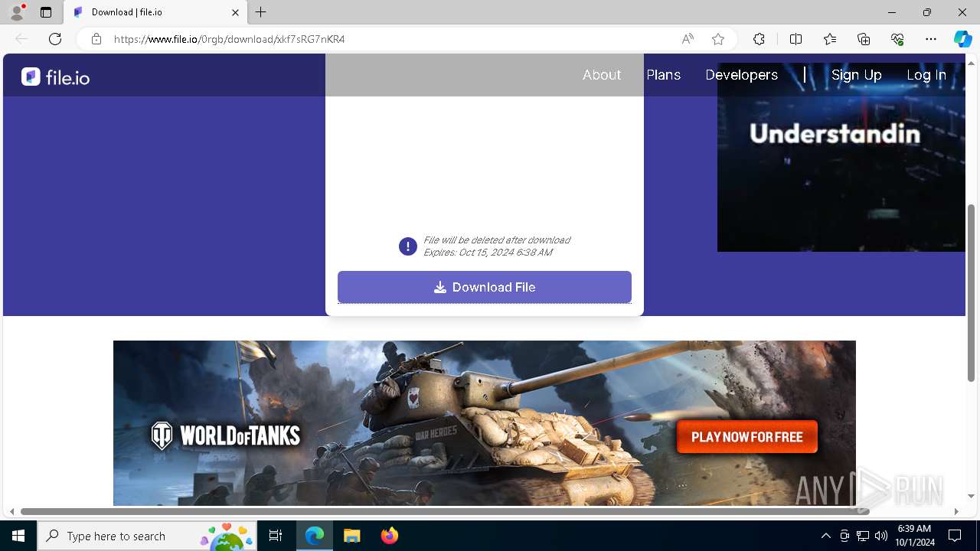View site information lock icon
Viewport: 980px width, 551px height.
96,39
